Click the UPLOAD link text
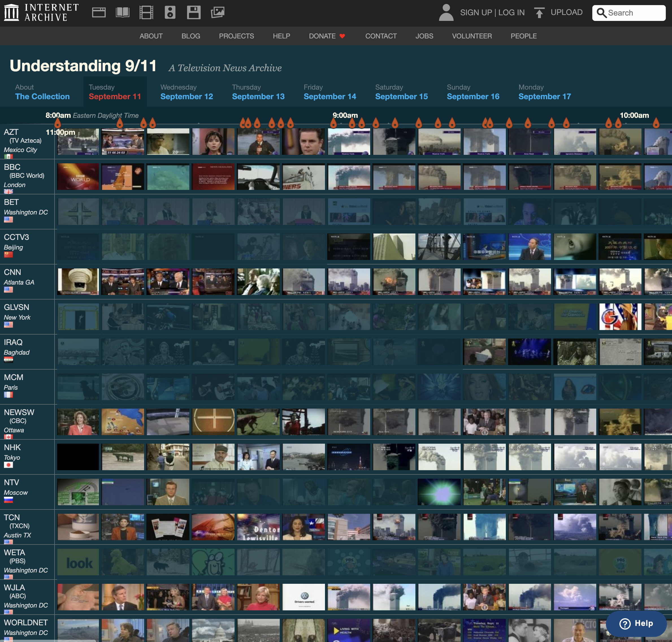 [x=566, y=12]
